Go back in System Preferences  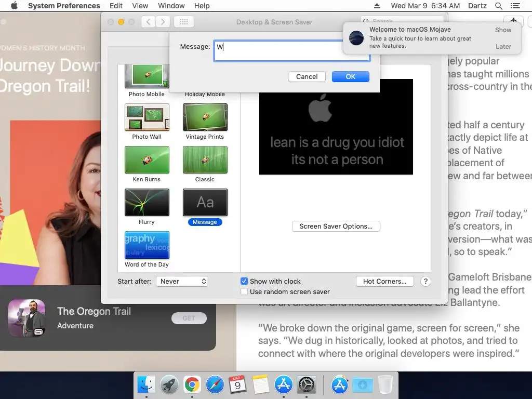click(x=148, y=22)
